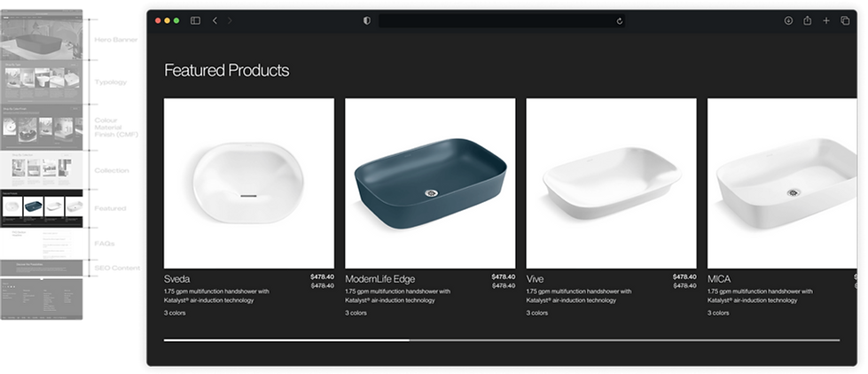The image size is (868, 374).
Task: Open the Sveda product title link
Action: click(x=176, y=279)
